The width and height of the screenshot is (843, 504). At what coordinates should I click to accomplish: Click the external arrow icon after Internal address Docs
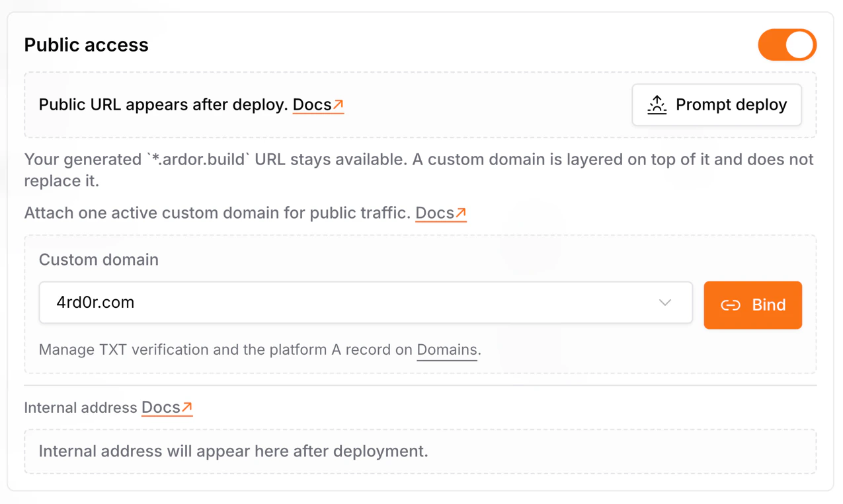tap(187, 407)
